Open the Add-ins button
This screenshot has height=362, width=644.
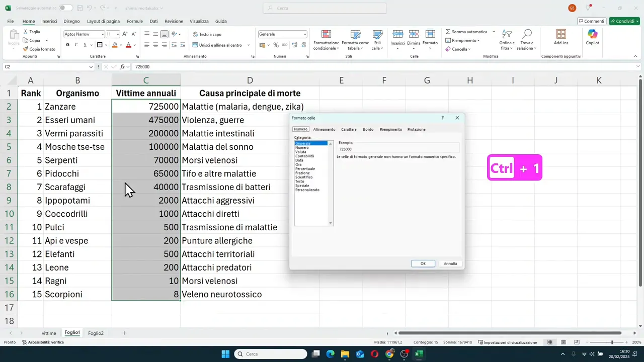[561, 37]
